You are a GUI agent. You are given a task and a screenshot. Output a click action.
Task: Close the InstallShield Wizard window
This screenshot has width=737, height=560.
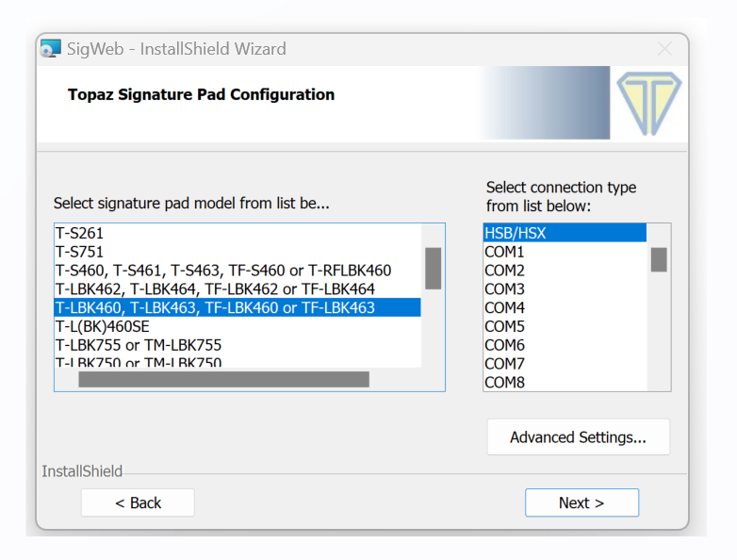pos(664,49)
